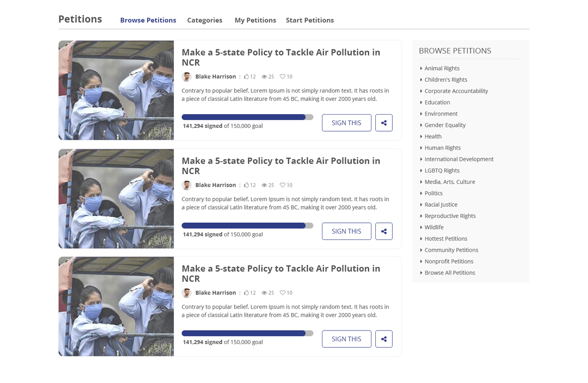
Task: Expand the Politics category arrow
Action: pyautogui.click(x=421, y=193)
